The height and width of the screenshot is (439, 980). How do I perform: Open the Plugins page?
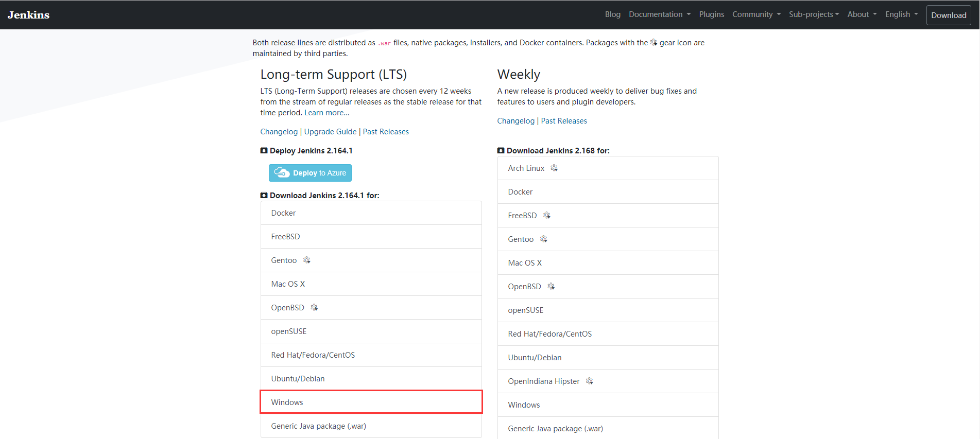[711, 14]
